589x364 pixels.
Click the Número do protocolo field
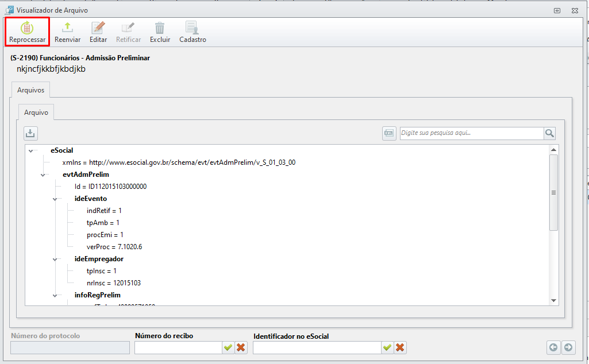coord(70,347)
